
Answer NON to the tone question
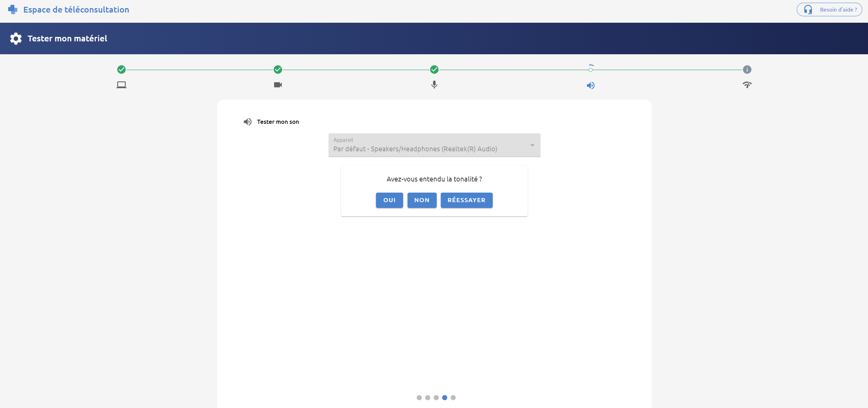pyautogui.click(x=422, y=200)
